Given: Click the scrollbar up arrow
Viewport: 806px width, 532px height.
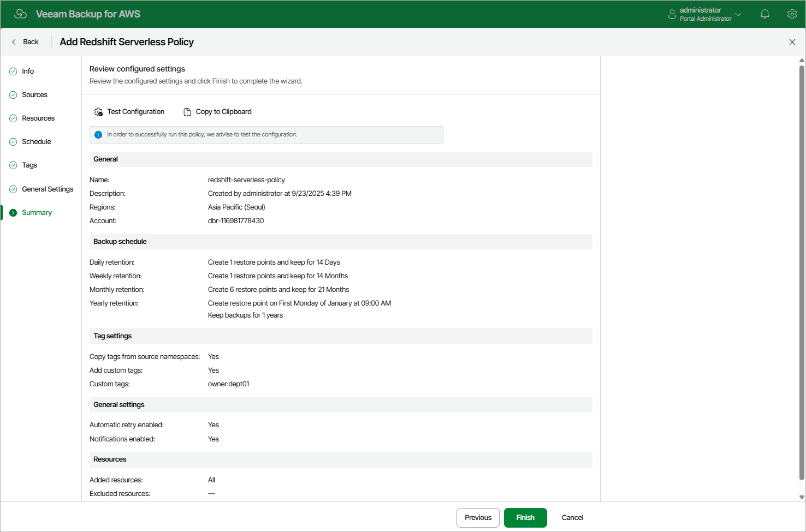Looking at the screenshot, I should click(802, 60).
